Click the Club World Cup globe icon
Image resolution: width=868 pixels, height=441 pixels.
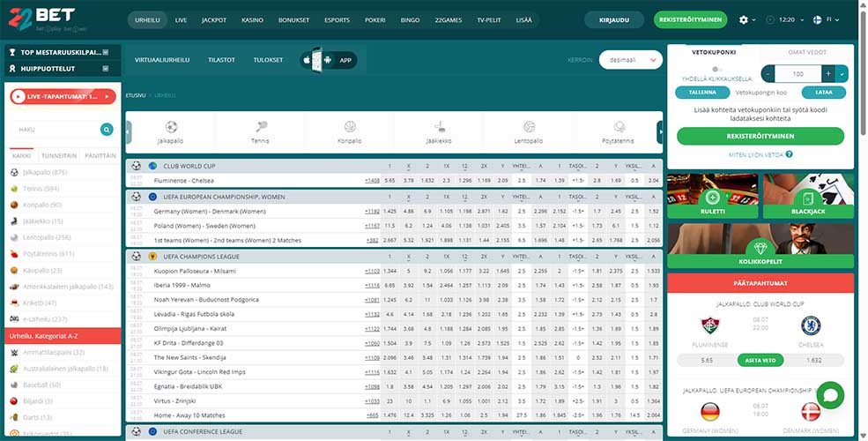tap(152, 166)
